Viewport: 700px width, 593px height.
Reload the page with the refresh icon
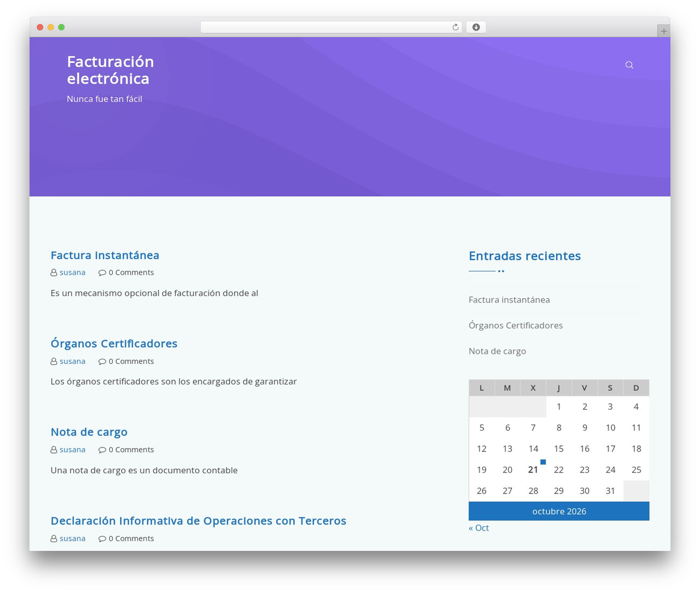tap(456, 27)
